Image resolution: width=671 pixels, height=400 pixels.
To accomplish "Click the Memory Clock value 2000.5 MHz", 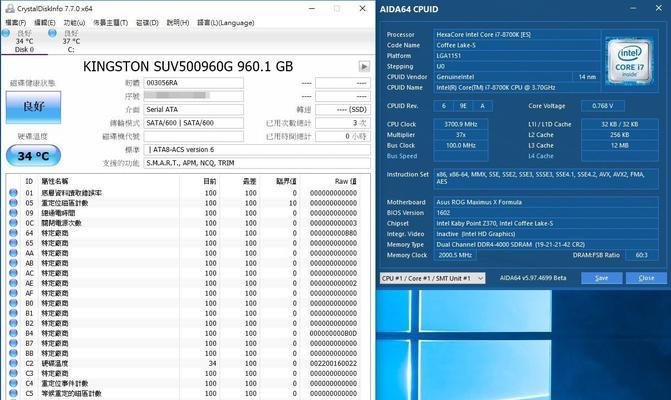I will point(455,255).
